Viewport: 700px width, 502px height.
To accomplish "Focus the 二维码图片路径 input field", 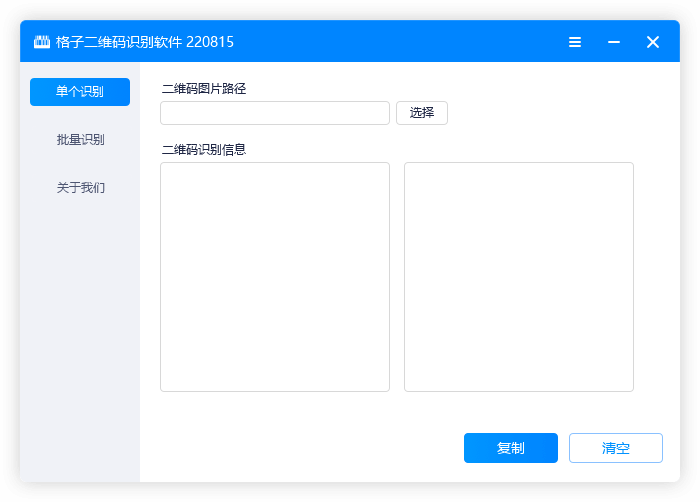I will 275,113.
